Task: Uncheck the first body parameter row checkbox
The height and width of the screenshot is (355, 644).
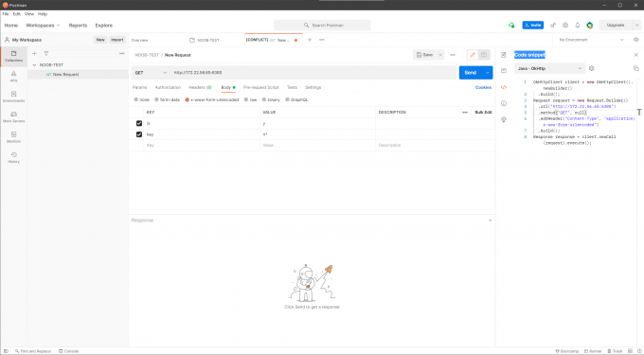Action: pos(139,123)
